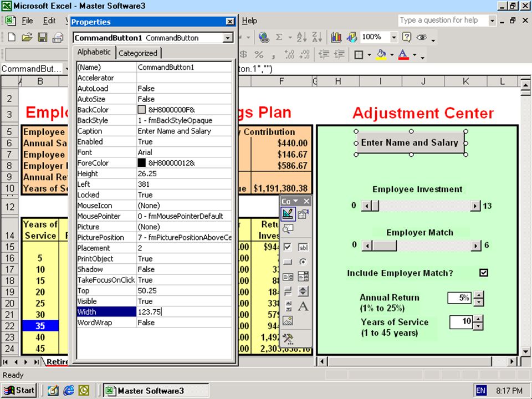
Task: Open the Control Toolbox options arrow
Action: 295,201
